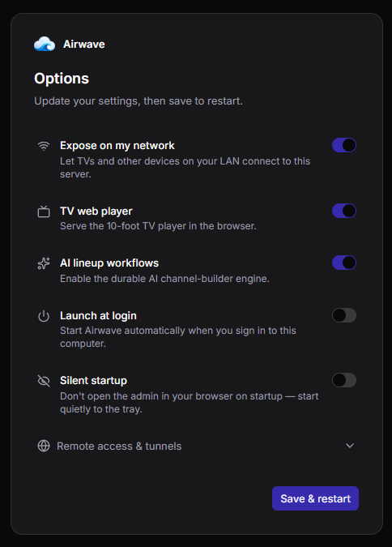Disable the Expose on my network switch
This screenshot has height=547, width=392.
click(344, 145)
